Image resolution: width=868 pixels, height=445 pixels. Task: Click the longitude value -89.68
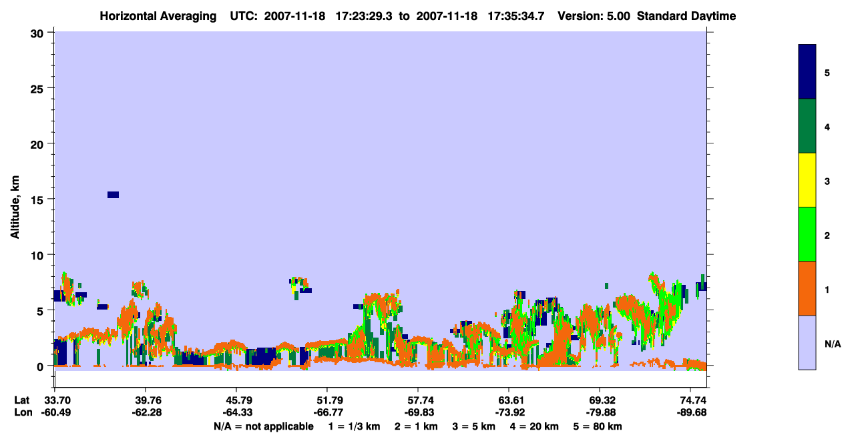point(690,412)
